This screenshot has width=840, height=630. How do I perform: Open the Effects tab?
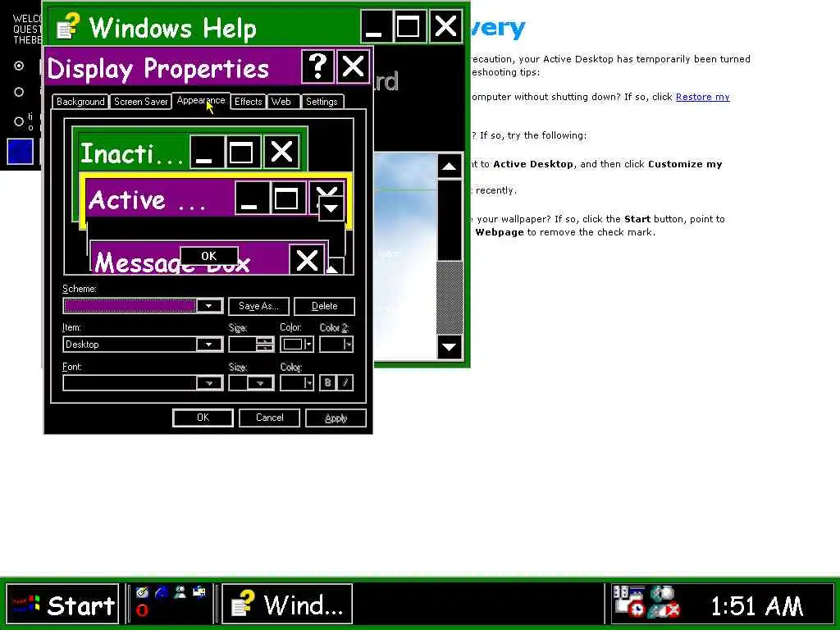pyautogui.click(x=248, y=102)
